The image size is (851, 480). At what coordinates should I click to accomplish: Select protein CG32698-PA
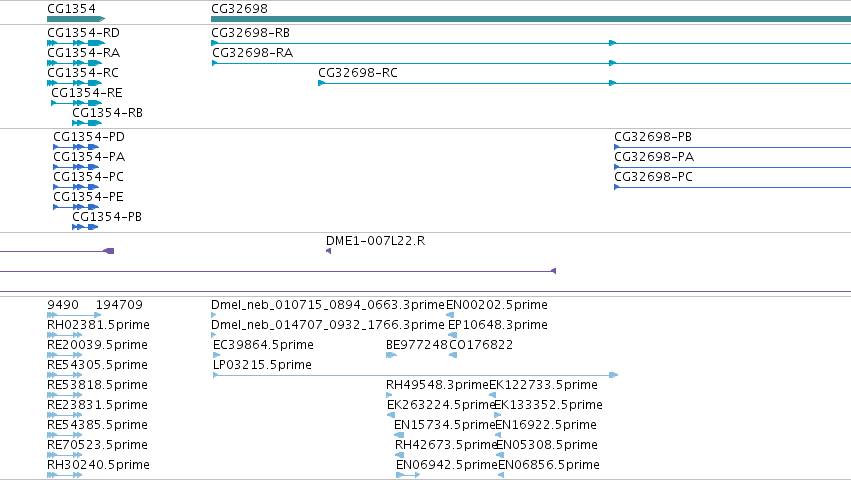click(654, 157)
